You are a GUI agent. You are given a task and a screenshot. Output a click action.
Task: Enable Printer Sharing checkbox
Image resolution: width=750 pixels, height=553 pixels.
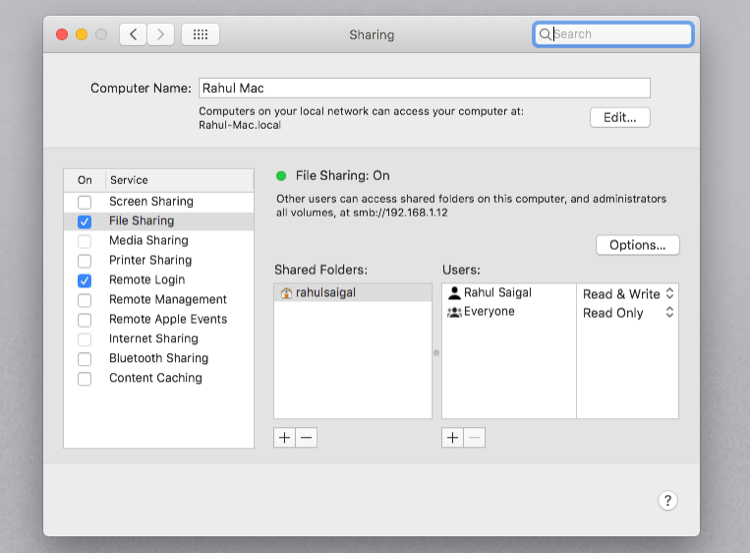(x=85, y=261)
